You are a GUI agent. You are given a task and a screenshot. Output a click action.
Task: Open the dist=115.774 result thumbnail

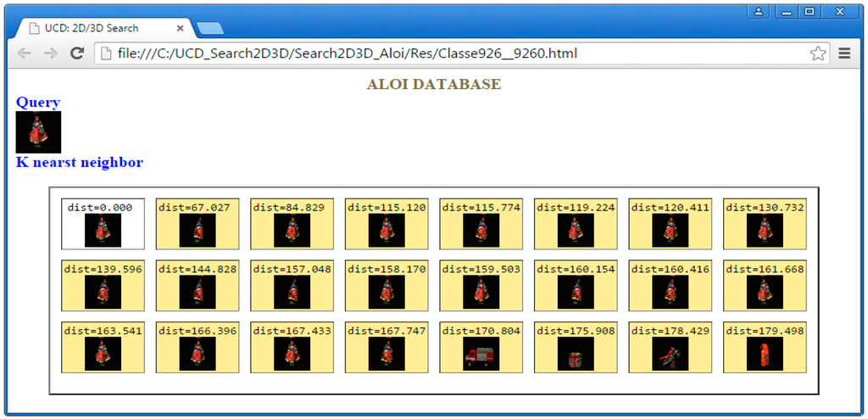481,230
